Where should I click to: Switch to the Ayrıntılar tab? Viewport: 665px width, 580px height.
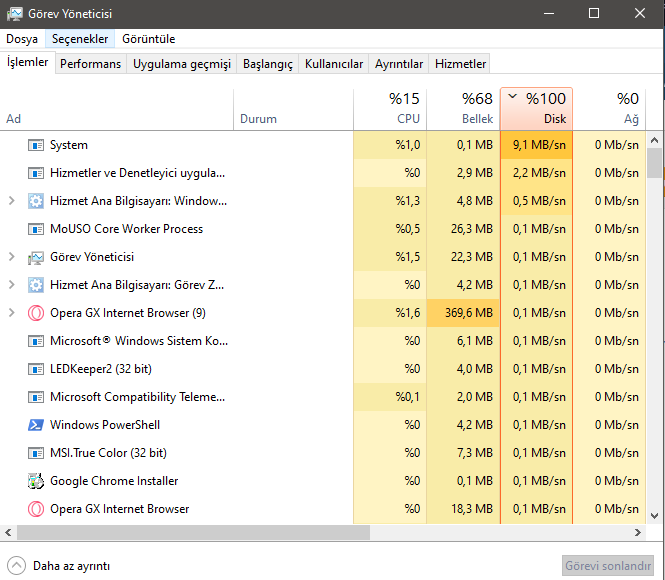point(399,64)
